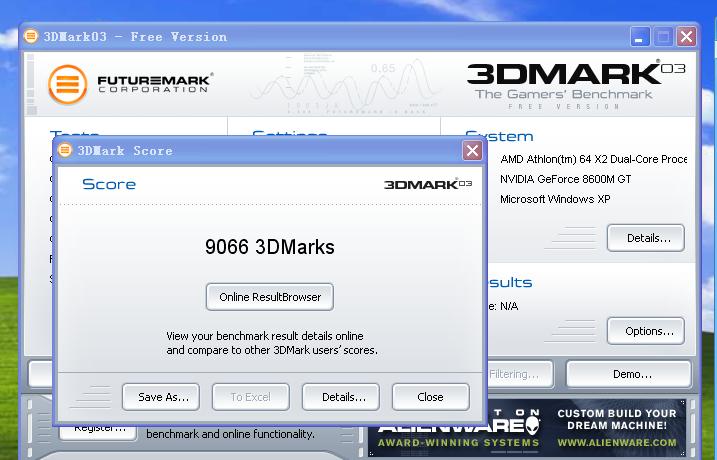Image resolution: width=717 pixels, height=460 pixels.
Task: Click the 9066 3DMarks score text
Action: point(270,247)
